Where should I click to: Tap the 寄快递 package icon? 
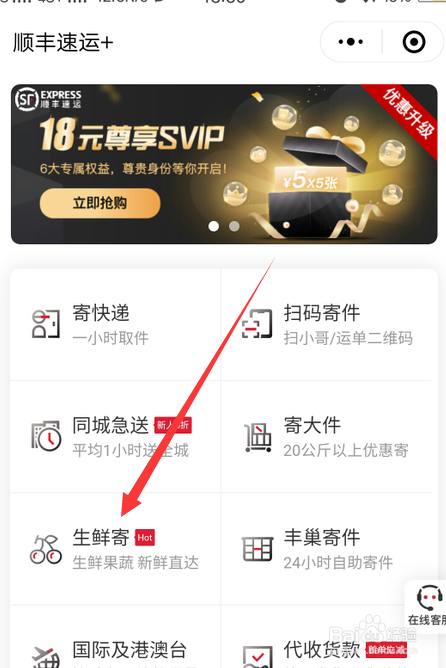point(46,324)
